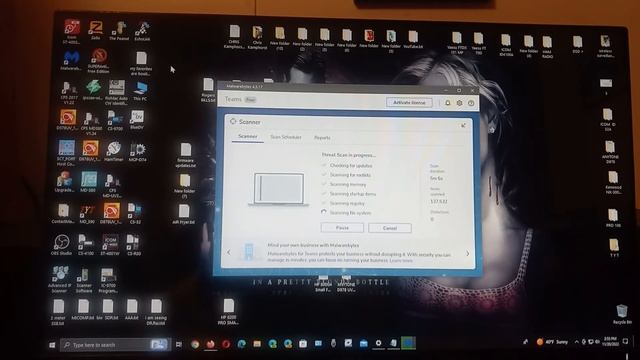640x360 pixels.
Task: Open Task View from the taskbar
Action: point(179,344)
